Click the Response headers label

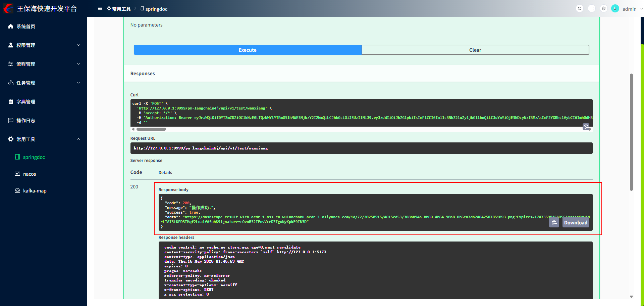tap(176, 237)
